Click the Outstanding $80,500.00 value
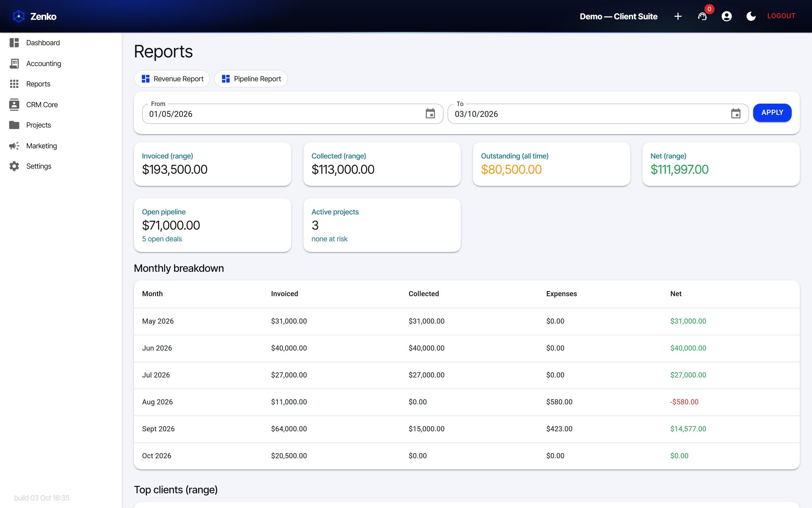 [x=511, y=170]
